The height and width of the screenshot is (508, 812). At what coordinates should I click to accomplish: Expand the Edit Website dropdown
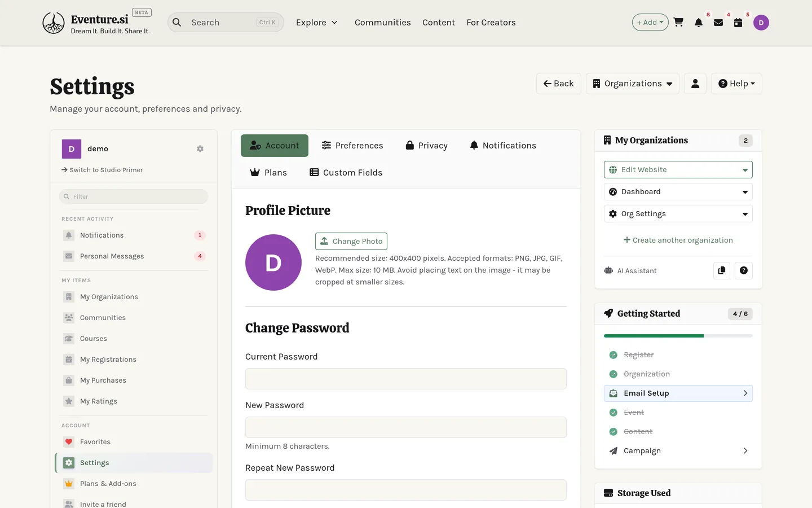[x=678, y=170]
